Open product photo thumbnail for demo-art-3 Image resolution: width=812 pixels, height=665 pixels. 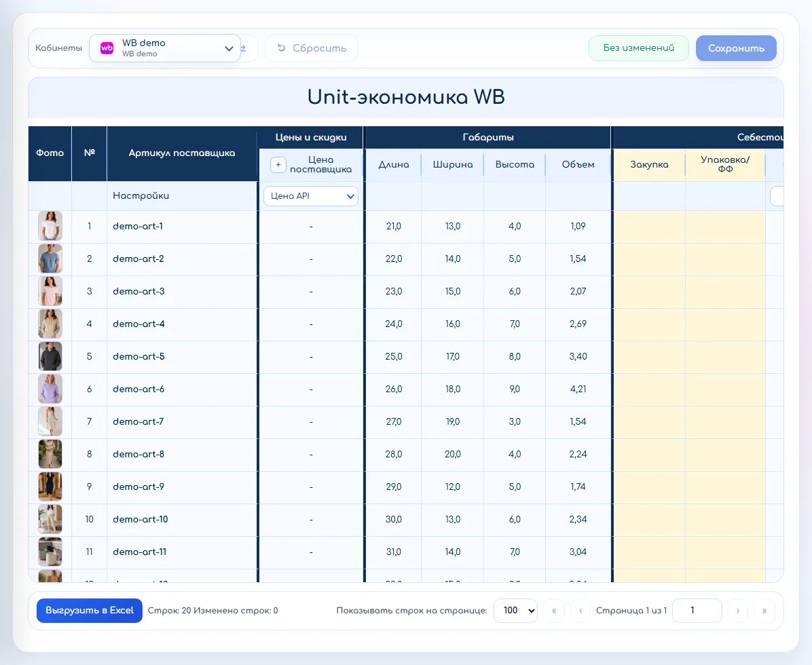click(50, 291)
